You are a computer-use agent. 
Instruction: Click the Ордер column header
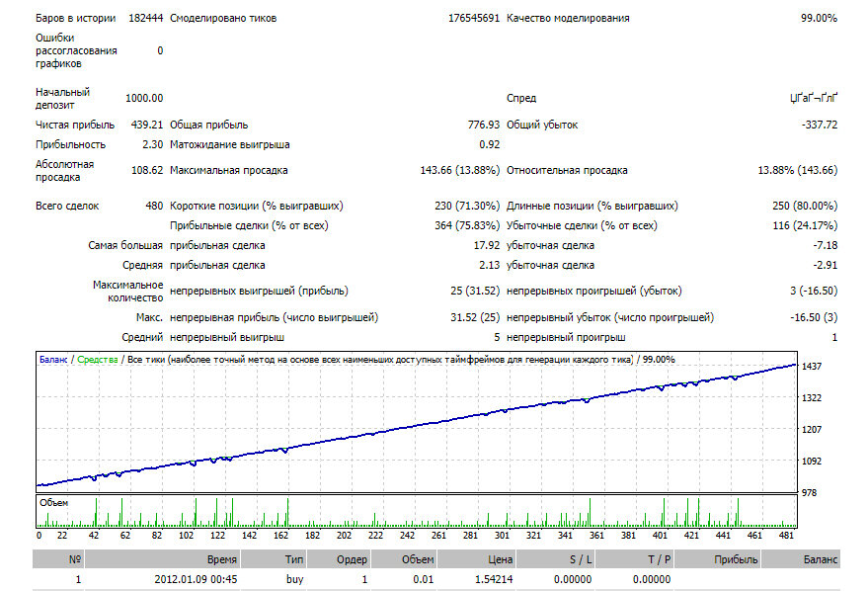click(339, 559)
